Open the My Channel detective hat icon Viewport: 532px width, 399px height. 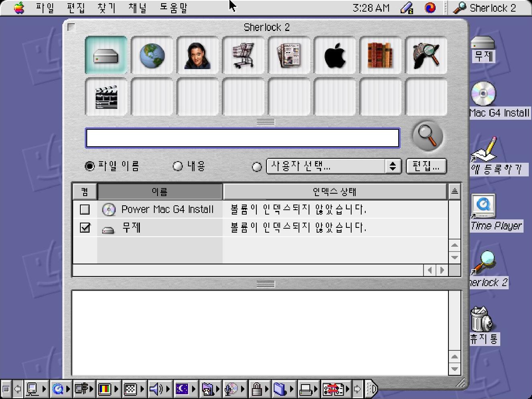[x=426, y=55]
